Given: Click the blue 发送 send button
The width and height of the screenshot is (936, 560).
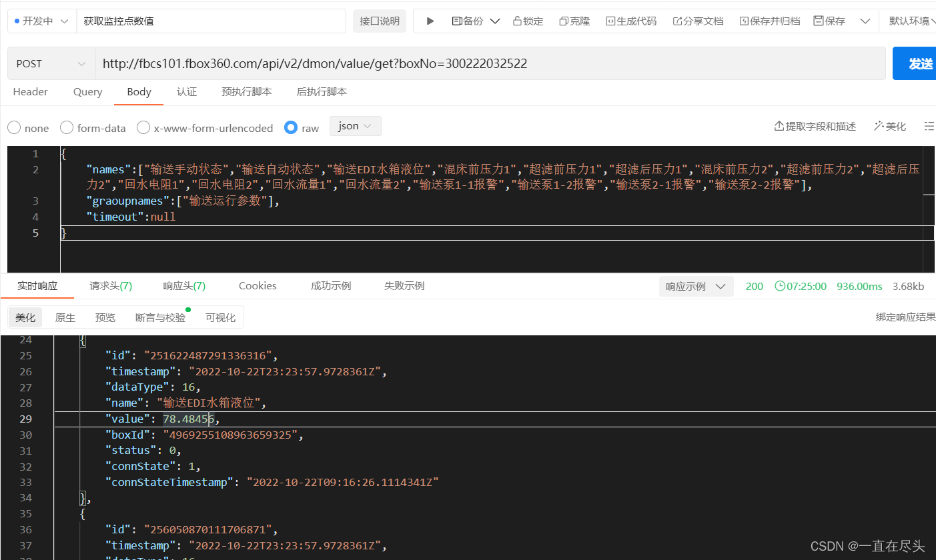Looking at the screenshot, I should point(915,63).
